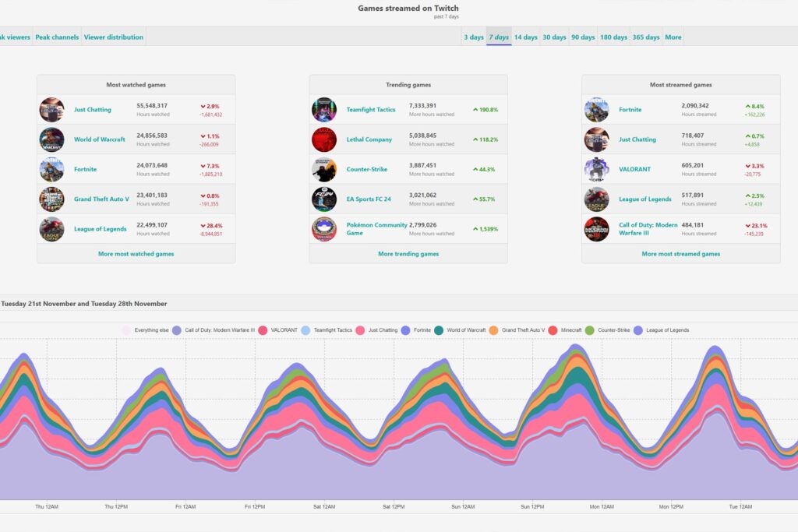Click the Teamfight Tactics legend color swatch

click(x=305, y=330)
